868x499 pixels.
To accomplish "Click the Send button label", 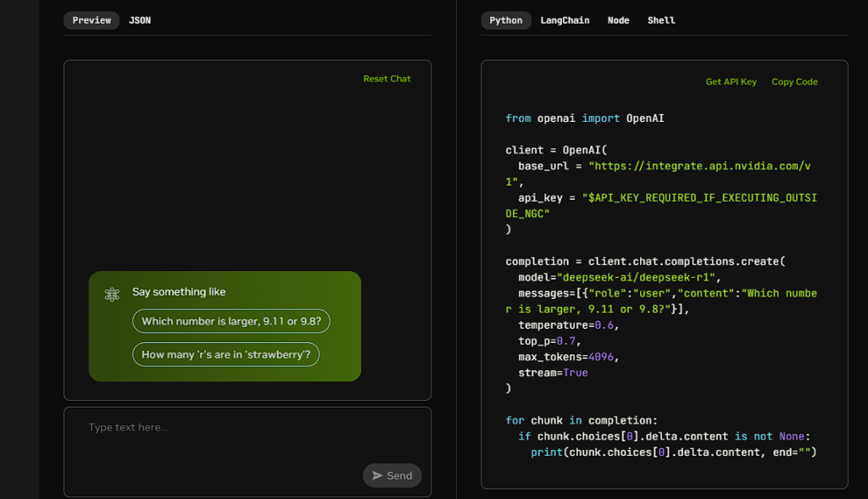I will (399, 476).
